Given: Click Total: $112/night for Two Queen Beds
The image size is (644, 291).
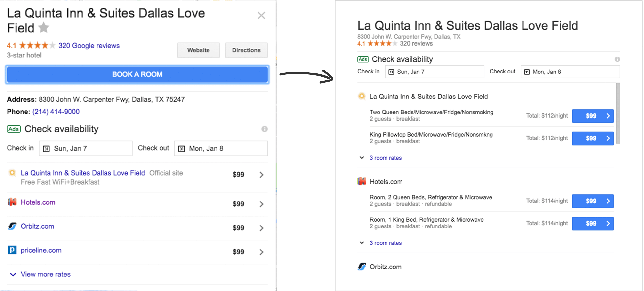Looking at the screenshot, I should click(547, 116).
